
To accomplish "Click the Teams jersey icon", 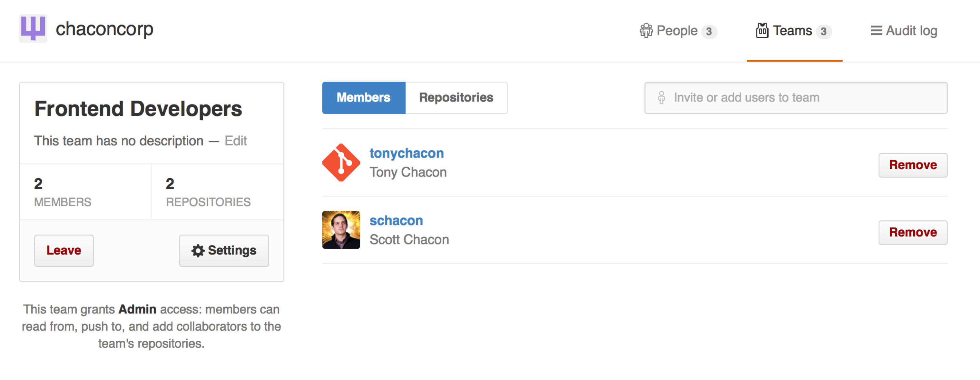I will (x=762, y=31).
